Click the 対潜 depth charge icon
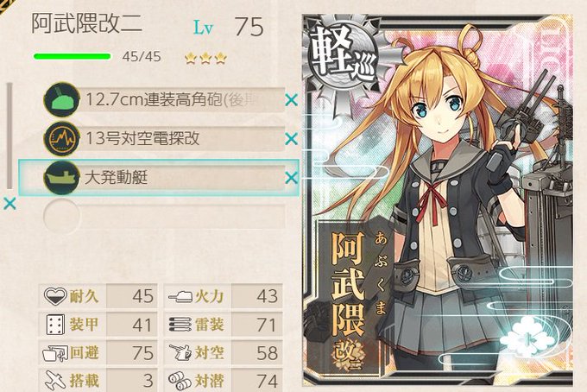 point(180,381)
